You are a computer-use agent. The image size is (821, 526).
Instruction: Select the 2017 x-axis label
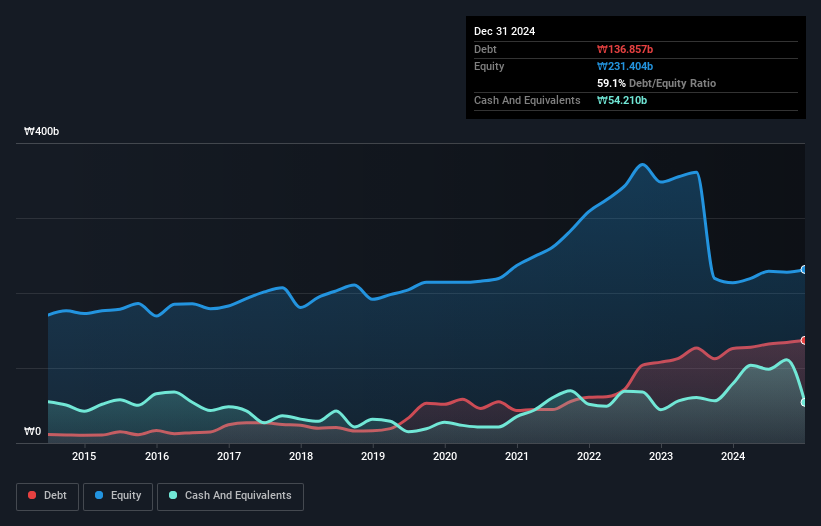[229, 456]
